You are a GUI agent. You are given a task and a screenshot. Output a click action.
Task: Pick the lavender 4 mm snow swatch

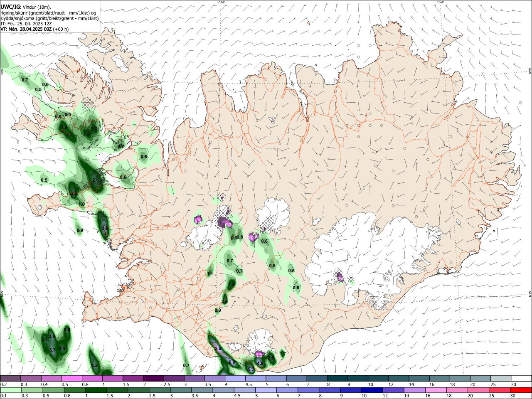coord(235,379)
